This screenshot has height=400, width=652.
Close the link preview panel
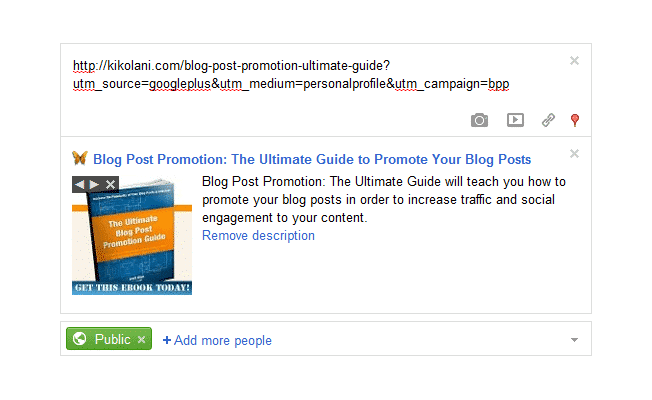(574, 153)
